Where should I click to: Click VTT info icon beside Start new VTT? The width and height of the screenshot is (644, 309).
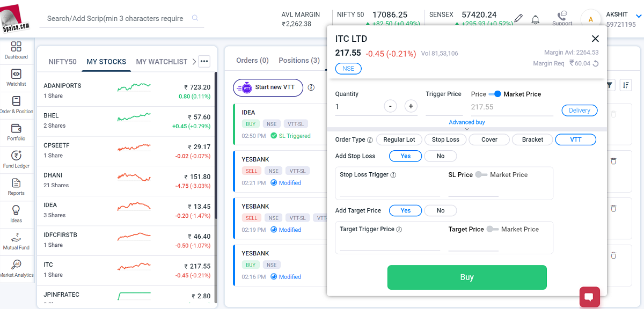[311, 87]
